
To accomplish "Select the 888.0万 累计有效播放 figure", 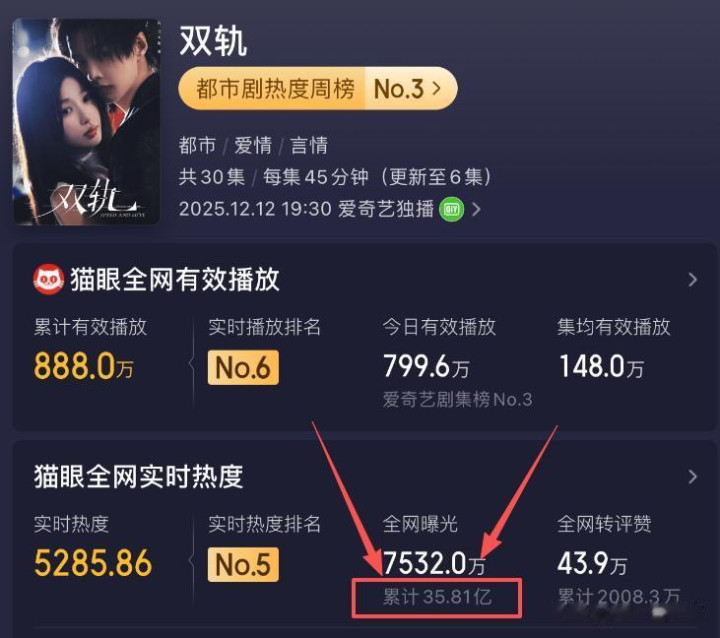I will [x=84, y=367].
